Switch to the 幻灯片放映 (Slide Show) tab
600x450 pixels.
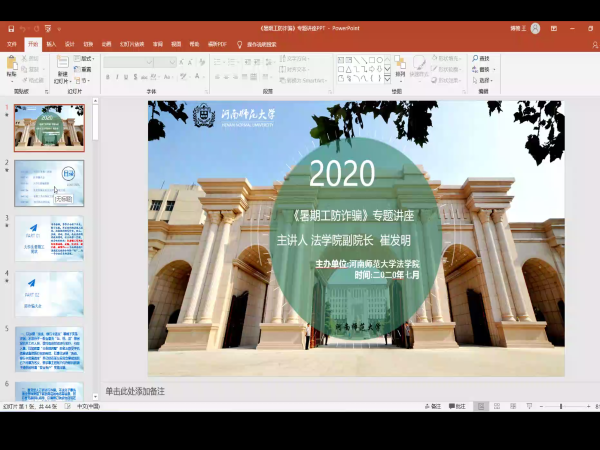coord(132,44)
